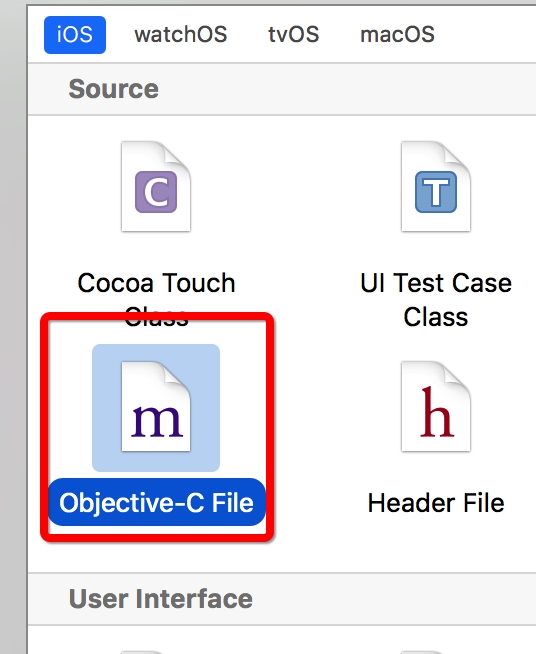536x654 pixels.
Task: Click the highlighted Objective-C File label
Action: coord(156,502)
